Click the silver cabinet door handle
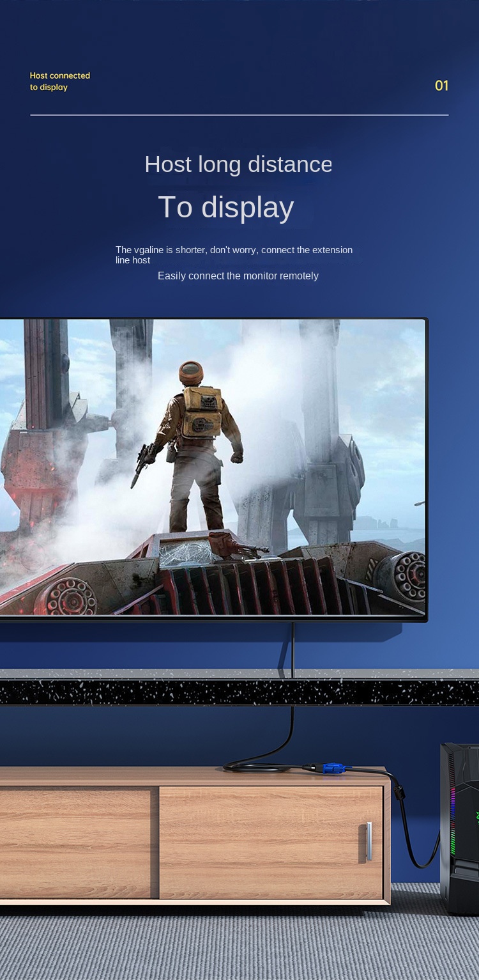Image resolution: width=479 pixels, height=980 pixels. (x=369, y=841)
